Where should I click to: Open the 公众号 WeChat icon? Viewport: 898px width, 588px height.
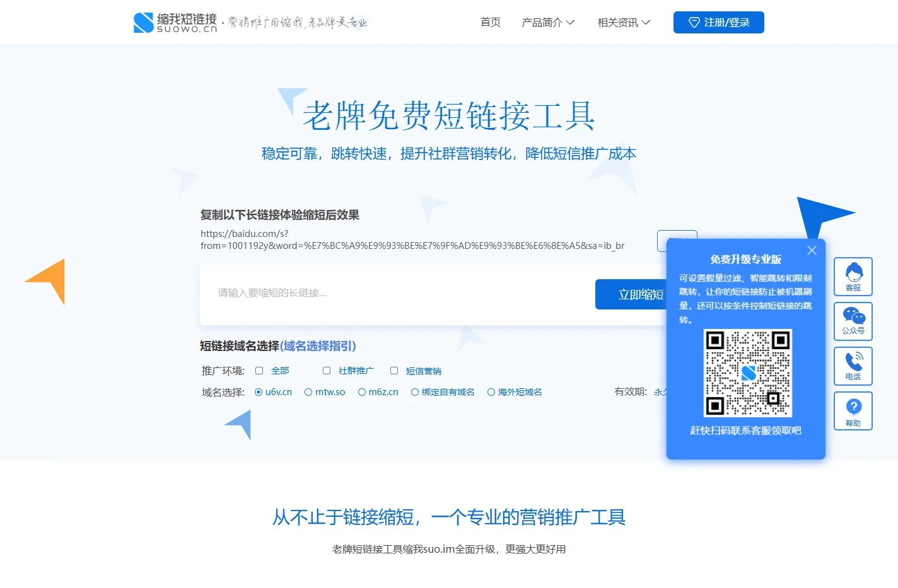point(853,321)
